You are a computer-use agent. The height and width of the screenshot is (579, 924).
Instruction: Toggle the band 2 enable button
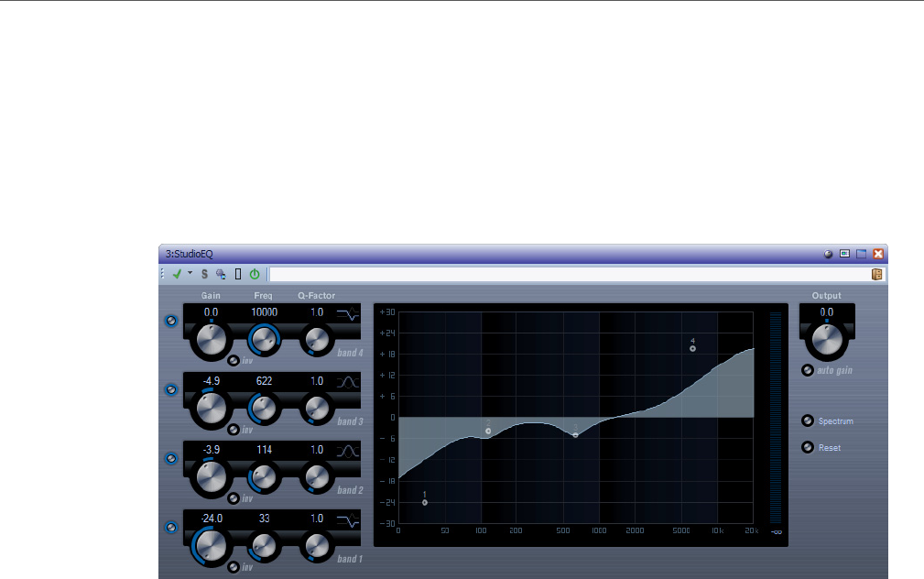pos(171,458)
